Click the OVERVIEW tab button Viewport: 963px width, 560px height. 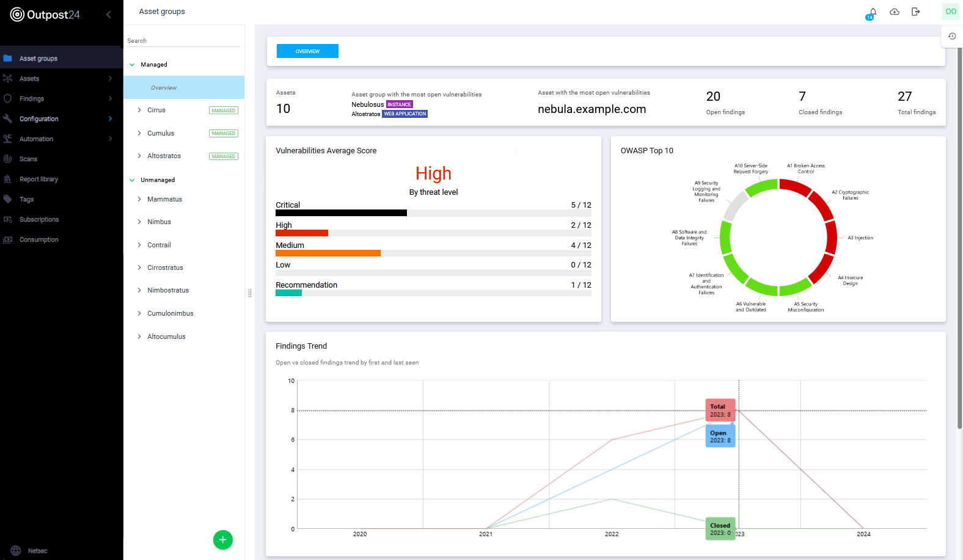pyautogui.click(x=307, y=51)
